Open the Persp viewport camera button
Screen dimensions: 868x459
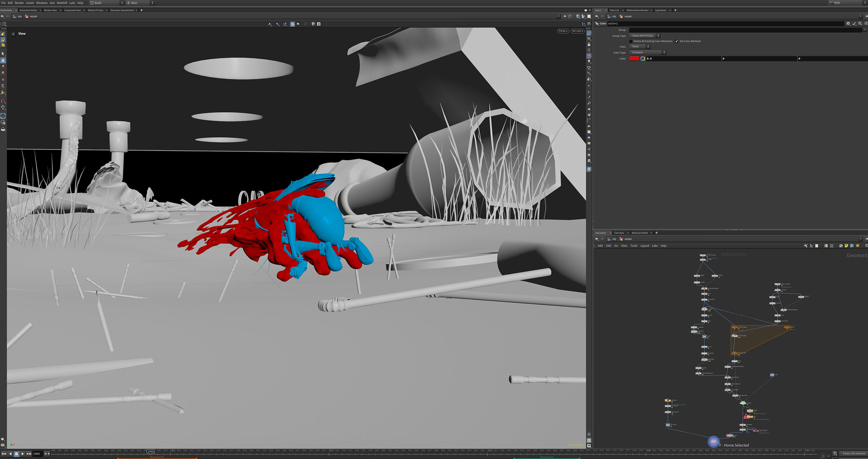[x=563, y=31]
